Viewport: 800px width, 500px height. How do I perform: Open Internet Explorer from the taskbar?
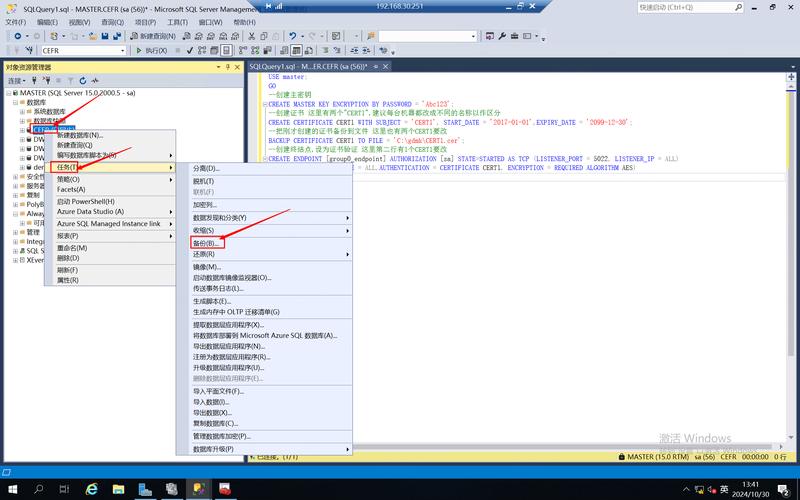(92, 489)
